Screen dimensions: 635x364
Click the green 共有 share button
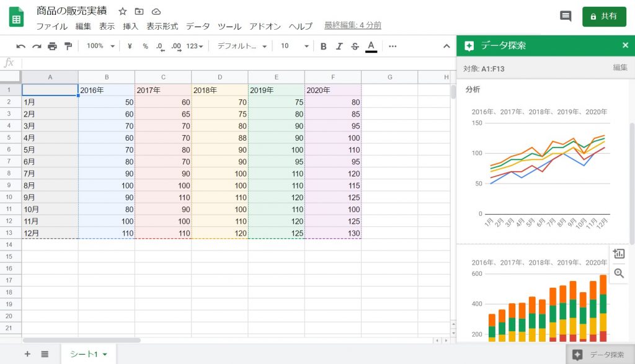point(604,17)
